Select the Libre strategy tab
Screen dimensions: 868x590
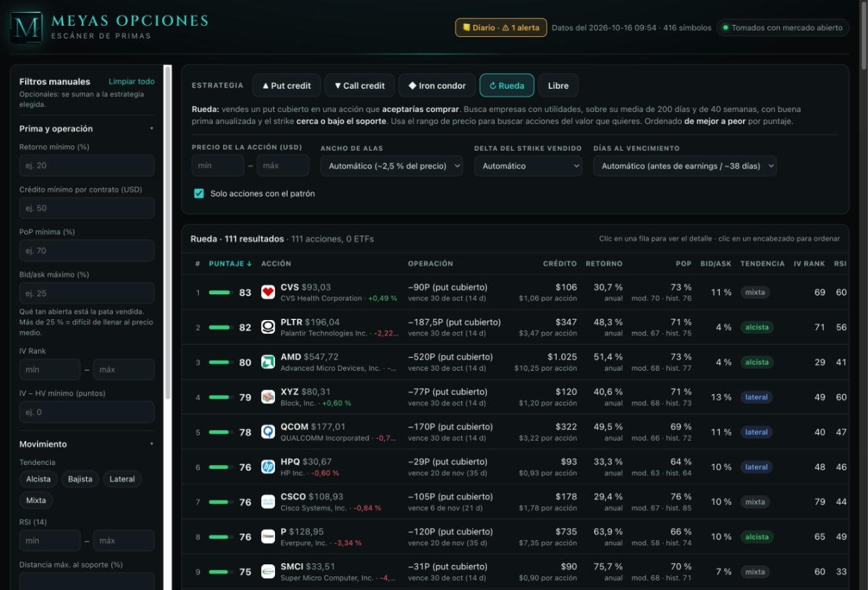point(558,86)
